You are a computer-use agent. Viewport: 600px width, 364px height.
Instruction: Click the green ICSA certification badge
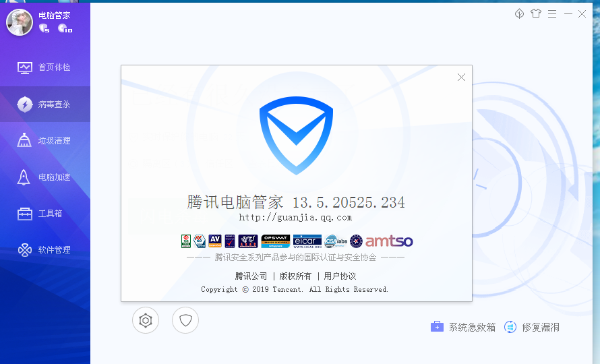tap(186, 241)
